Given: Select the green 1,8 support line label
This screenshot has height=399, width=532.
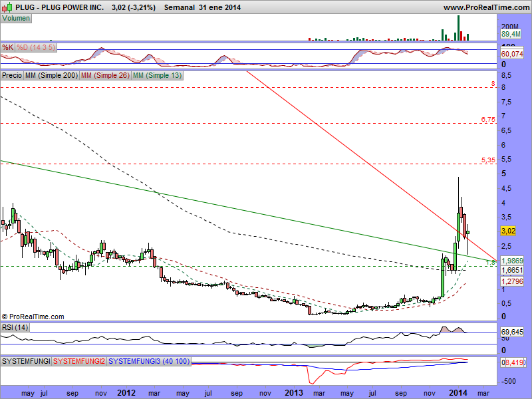Looking at the screenshot, I should point(491,263).
